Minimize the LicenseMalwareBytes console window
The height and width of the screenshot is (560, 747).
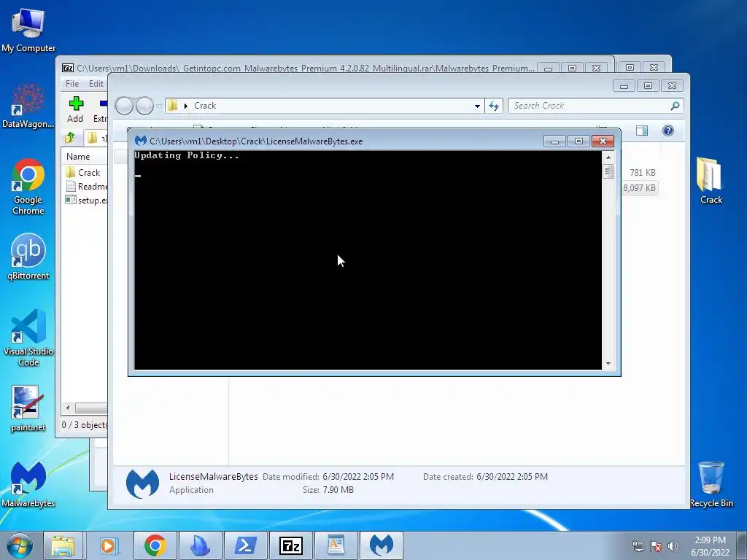click(554, 141)
